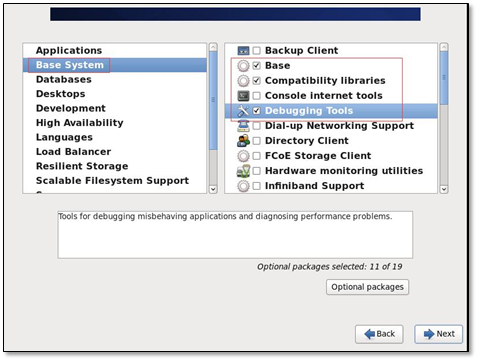The height and width of the screenshot is (361, 478).
Task: Open the Optional packages dialog
Action: click(367, 287)
